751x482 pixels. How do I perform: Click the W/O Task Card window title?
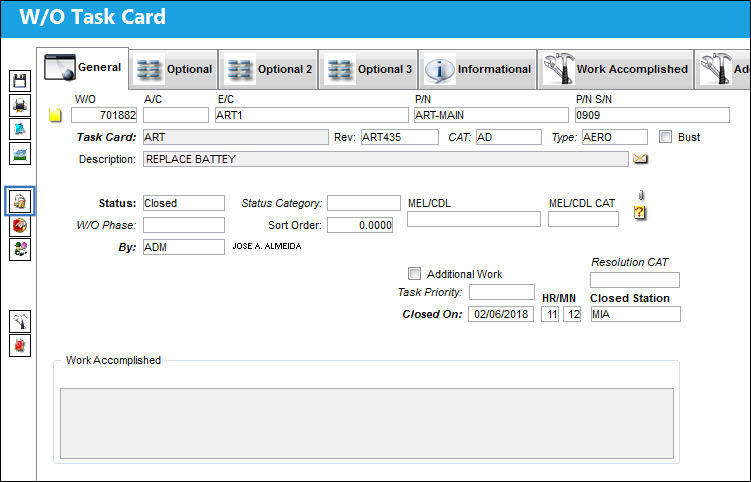click(92, 17)
